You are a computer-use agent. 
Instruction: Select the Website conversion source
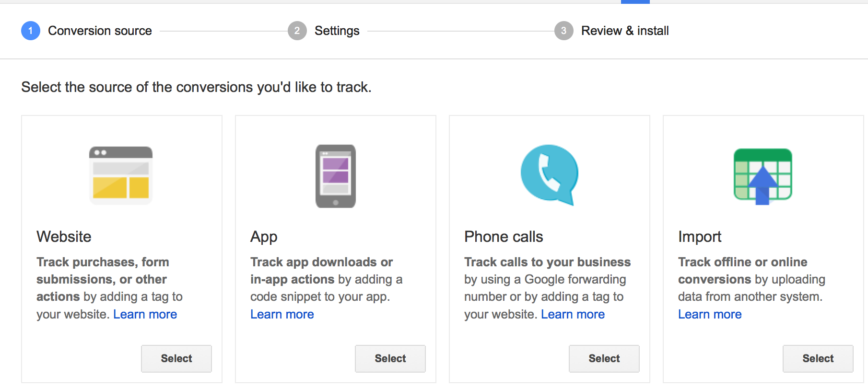coord(176,358)
